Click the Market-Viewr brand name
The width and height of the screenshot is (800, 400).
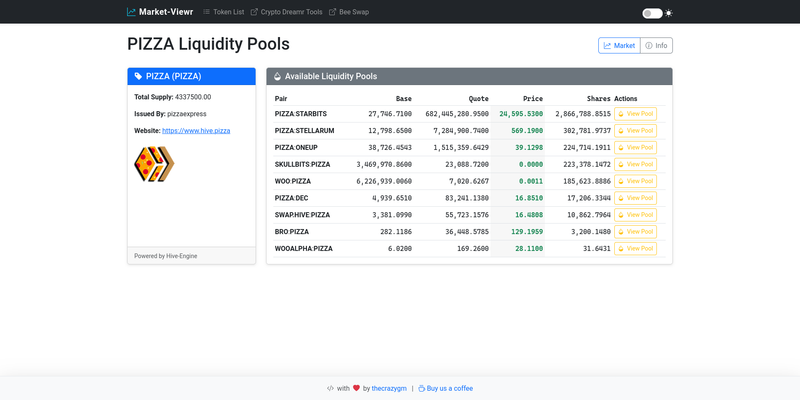pyautogui.click(x=166, y=12)
